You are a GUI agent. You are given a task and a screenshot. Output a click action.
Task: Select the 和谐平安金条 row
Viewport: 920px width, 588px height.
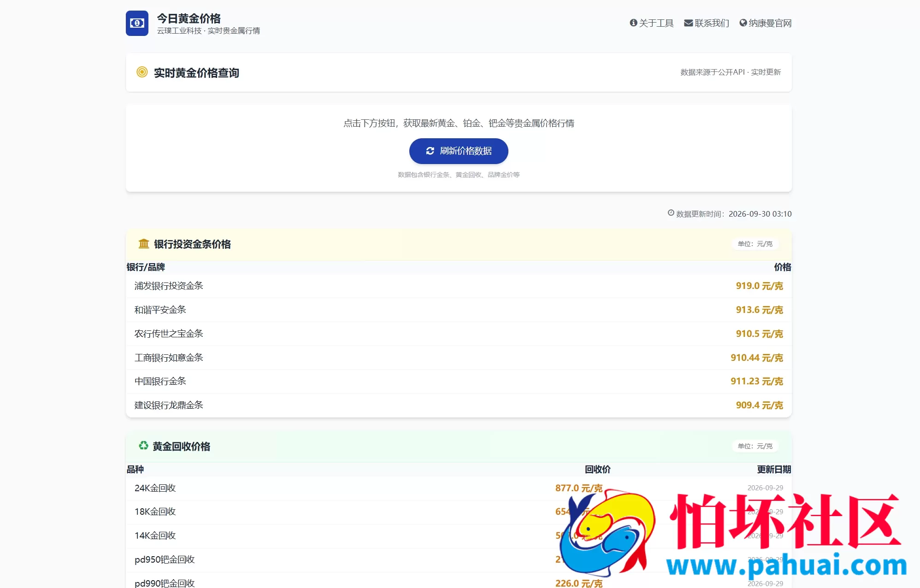tap(459, 310)
